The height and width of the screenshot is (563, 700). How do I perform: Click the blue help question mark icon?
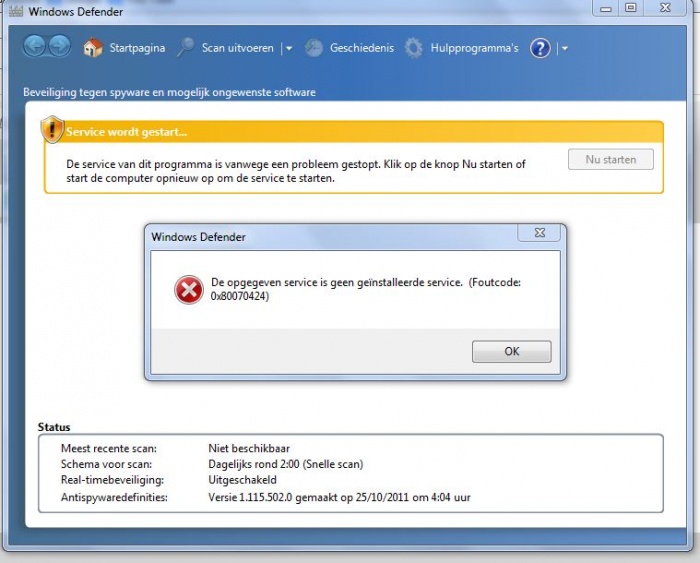540,48
